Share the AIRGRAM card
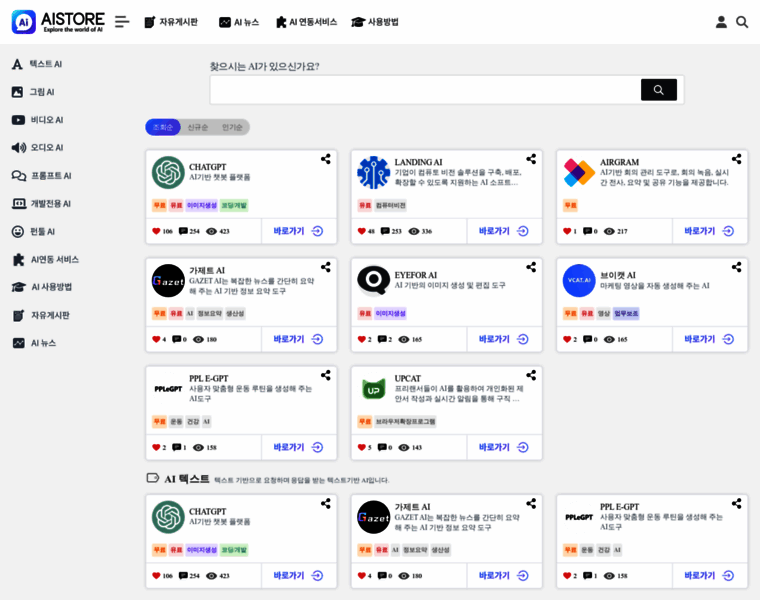This screenshot has height=600, width=760. 737,159
